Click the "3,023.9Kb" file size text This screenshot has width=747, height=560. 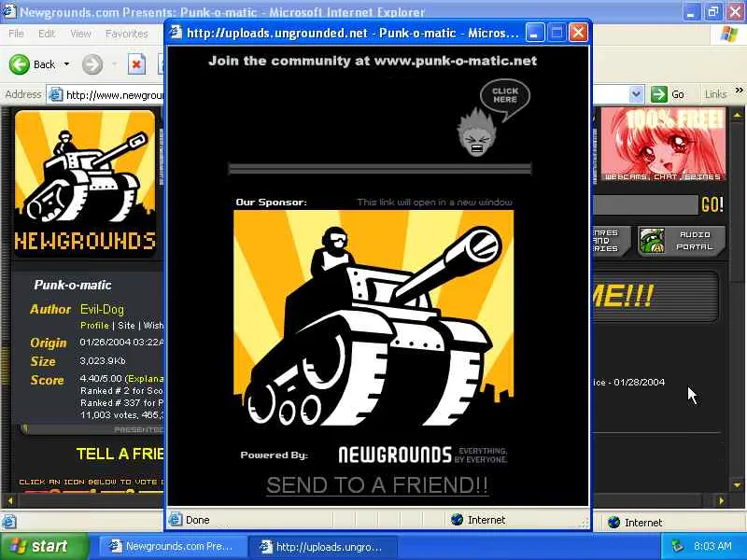pos(103,360)
